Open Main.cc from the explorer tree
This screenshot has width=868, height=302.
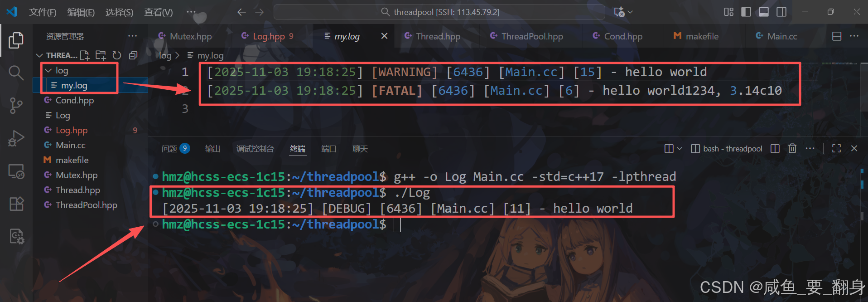pyautogui.click(x=91, y=145)
